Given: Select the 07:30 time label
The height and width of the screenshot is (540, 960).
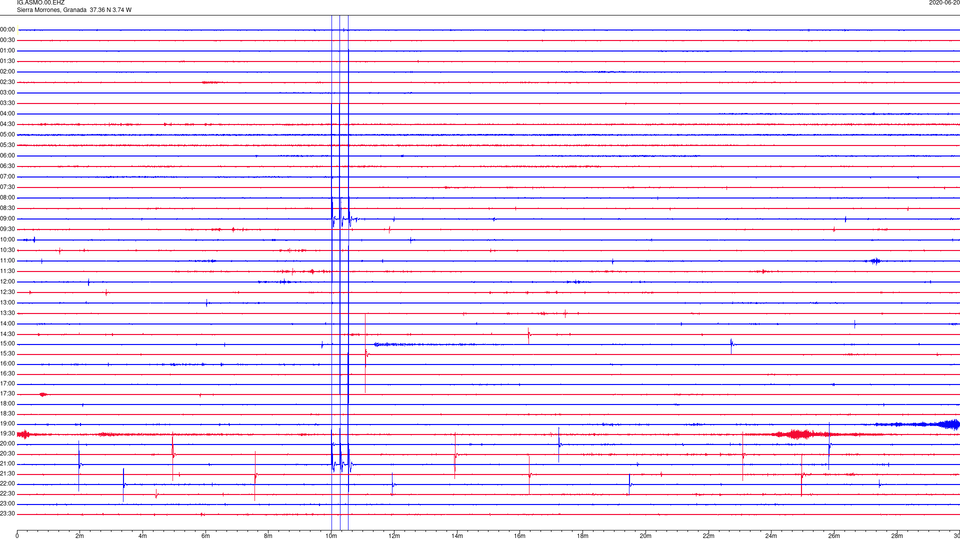Looking at the screenshot, I should tap(8, 187).
